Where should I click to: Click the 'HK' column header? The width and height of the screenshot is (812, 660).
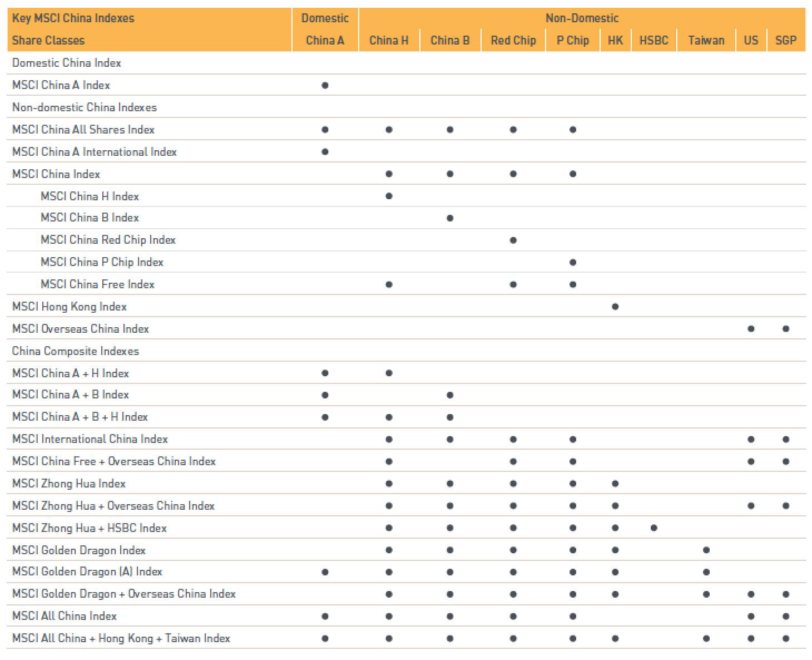pyautogui.click(x=615, y=41)
